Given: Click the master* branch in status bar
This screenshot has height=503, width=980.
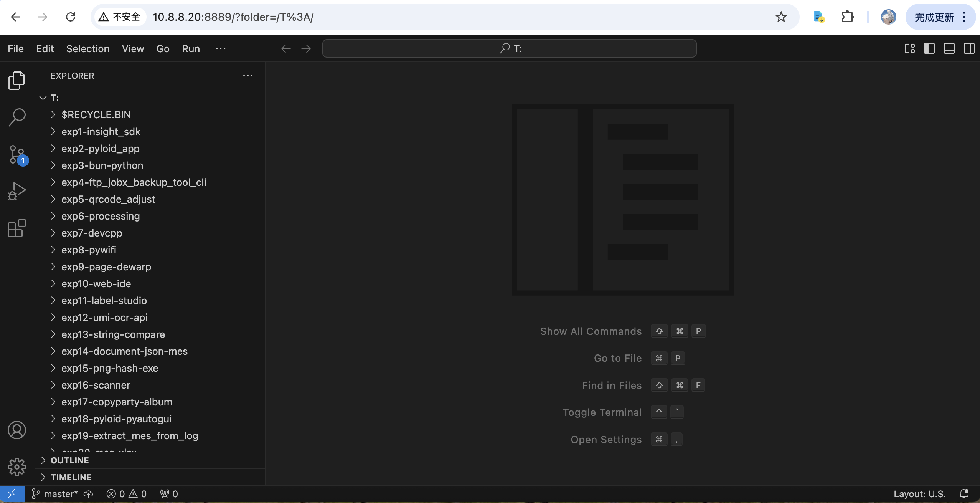Looking at the screenshot, I should (55, 494).
